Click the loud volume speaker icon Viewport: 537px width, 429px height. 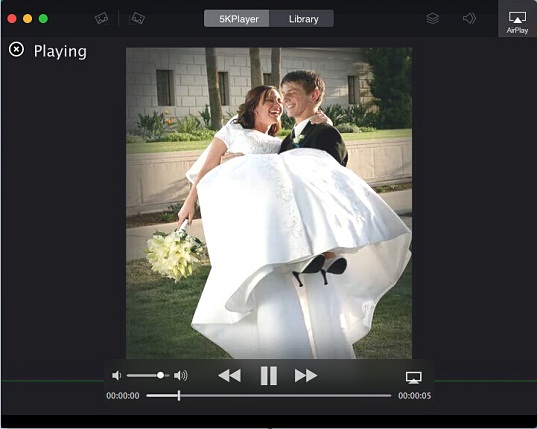[180, 376]
